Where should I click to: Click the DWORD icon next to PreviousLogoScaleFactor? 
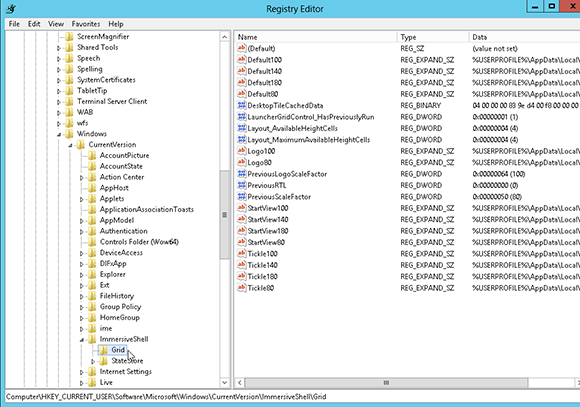coord(242,174)
